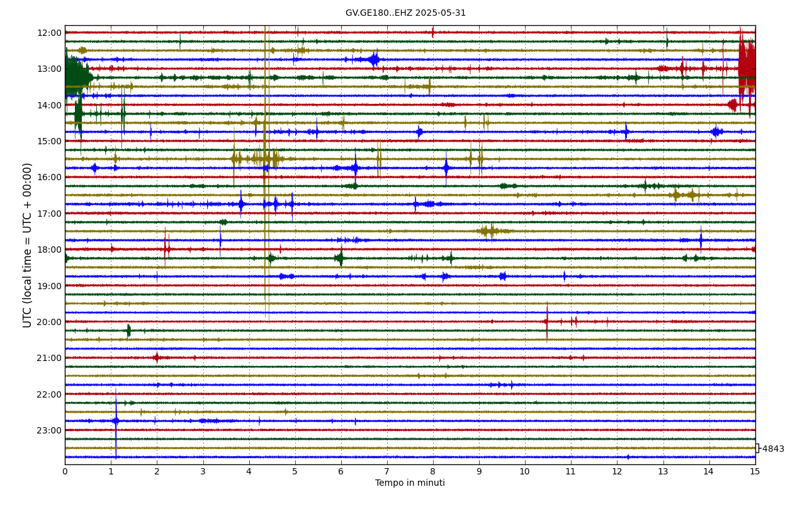The height and width of the screenshot is (516, 812).
Task: Click the 17:00 time label
Action: (x=49, y=214)
